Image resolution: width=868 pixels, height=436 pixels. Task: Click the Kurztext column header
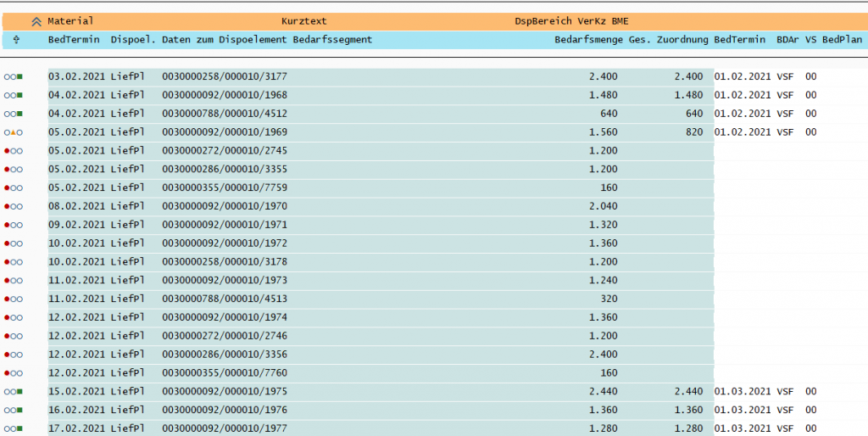click(x=303, y=21)
